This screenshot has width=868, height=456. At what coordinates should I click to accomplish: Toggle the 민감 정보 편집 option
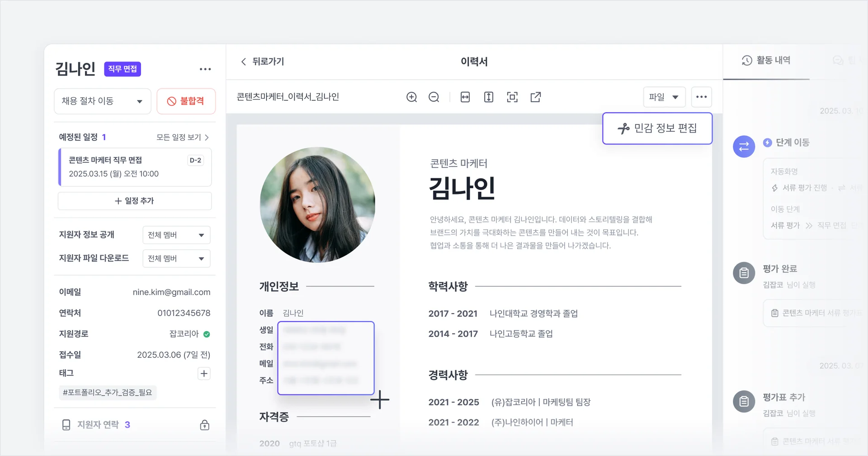657,128
